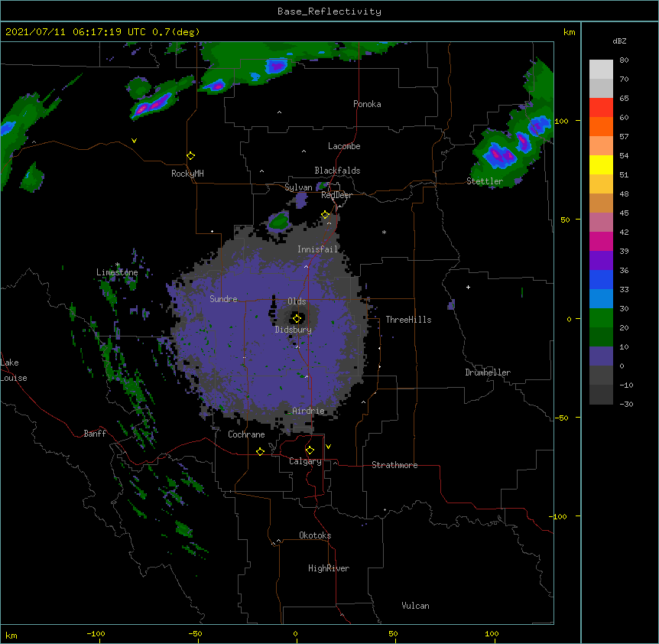Click the vertical axis -100 km tick label
This screenshot has height=644, width=659.
(559, 516)
